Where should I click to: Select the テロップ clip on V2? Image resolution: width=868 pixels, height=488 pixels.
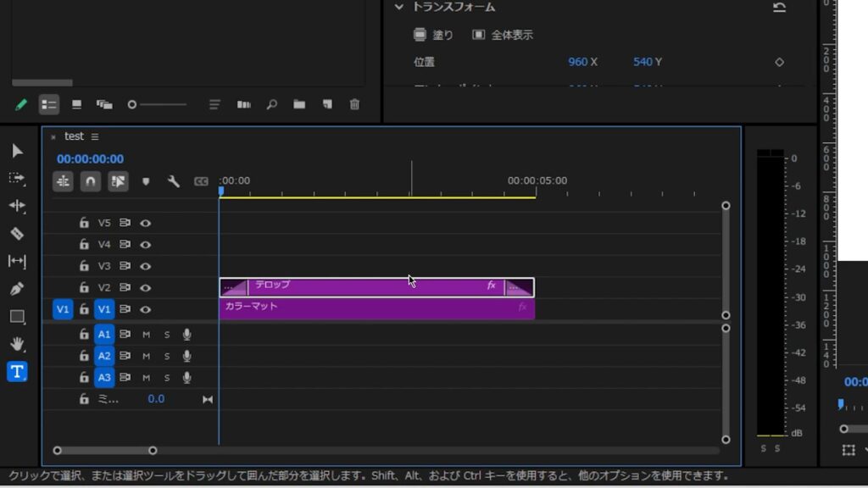(x=377, y=288)
